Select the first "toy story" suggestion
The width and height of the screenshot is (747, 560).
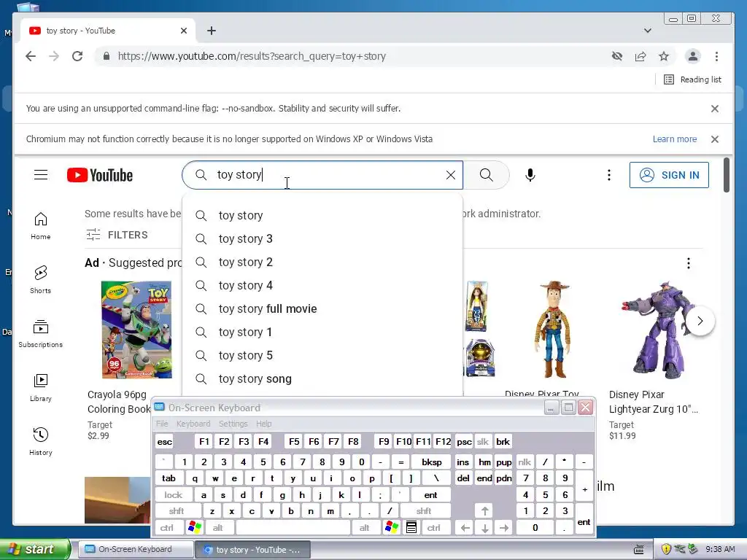coord(322,215)
